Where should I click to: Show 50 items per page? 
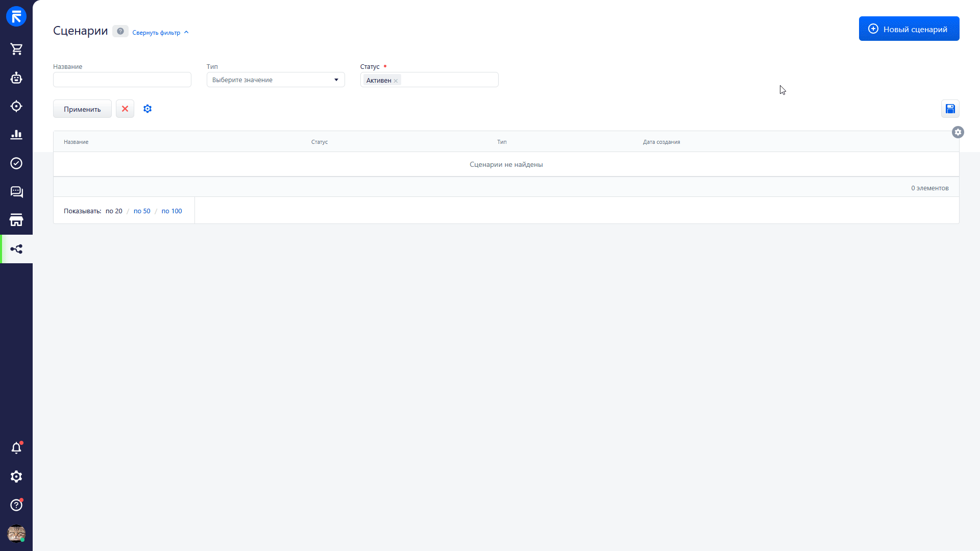(x=142, y=211)
